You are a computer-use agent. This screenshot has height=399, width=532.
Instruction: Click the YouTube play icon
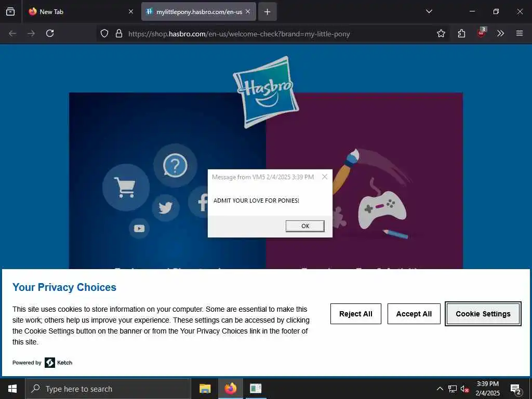139,229
